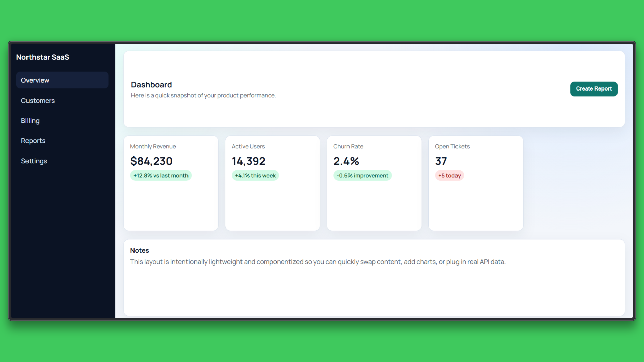Click the $84,230 revenue figure
Image resolution: width=644 pixels, height=362 pixels.
pos(151,161)
